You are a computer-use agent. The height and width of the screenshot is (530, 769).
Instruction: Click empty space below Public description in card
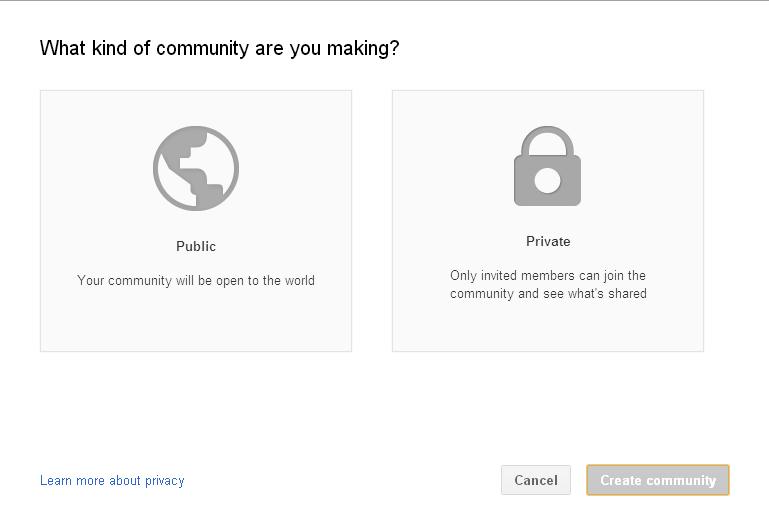click(196, 321)
